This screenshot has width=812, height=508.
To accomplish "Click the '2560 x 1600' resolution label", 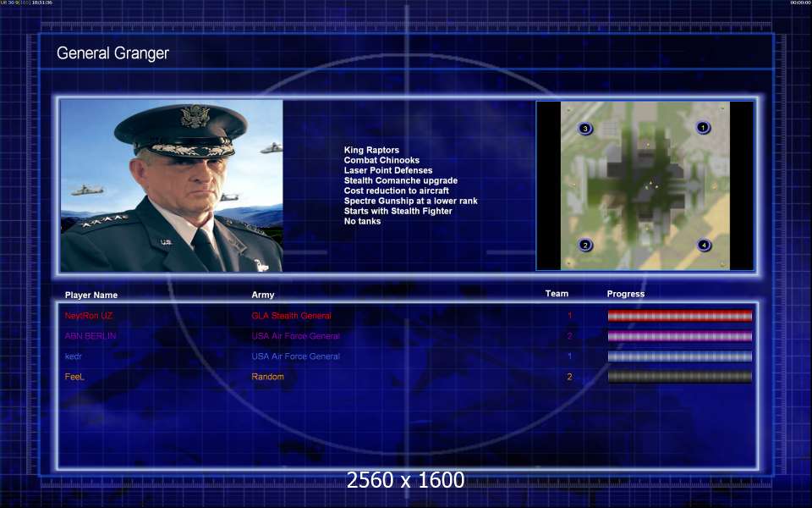I will pyautogui.click(x=405, y=479).
